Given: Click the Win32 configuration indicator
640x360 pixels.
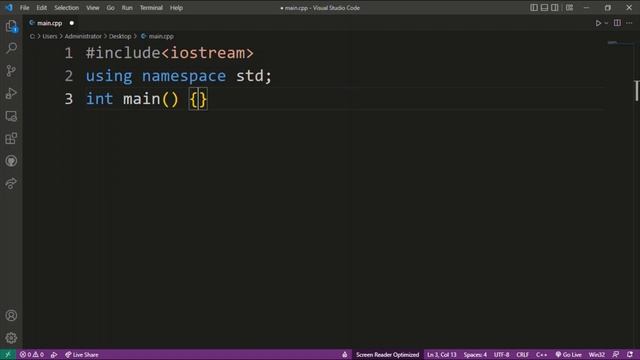Looking at the screenshot, I should point(596,354).
